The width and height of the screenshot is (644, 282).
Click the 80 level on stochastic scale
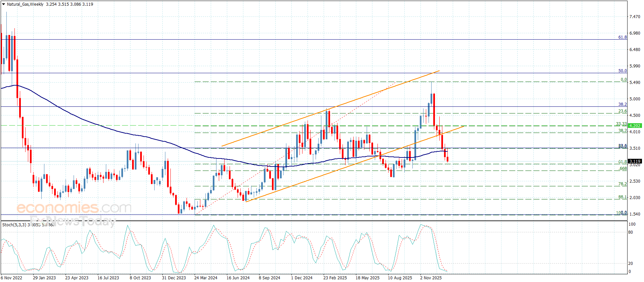pyautogui.click(x=631, y=232)
